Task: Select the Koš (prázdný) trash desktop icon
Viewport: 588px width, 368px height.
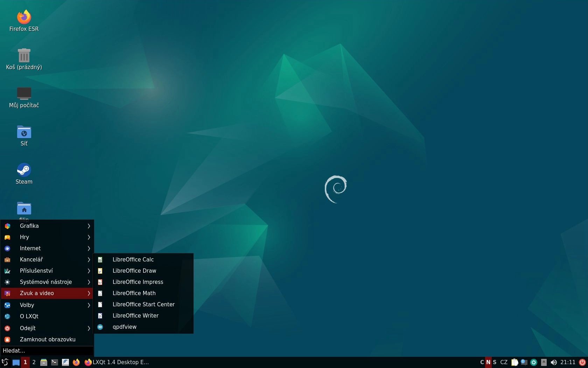Action: (x=24, y=59)
